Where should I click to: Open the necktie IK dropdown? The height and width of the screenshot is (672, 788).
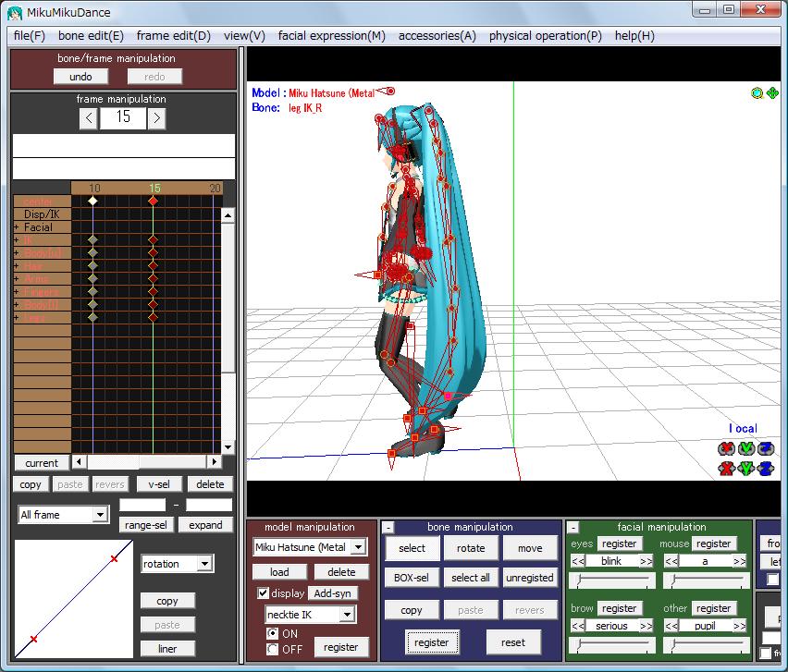click(x=347, y=615)
